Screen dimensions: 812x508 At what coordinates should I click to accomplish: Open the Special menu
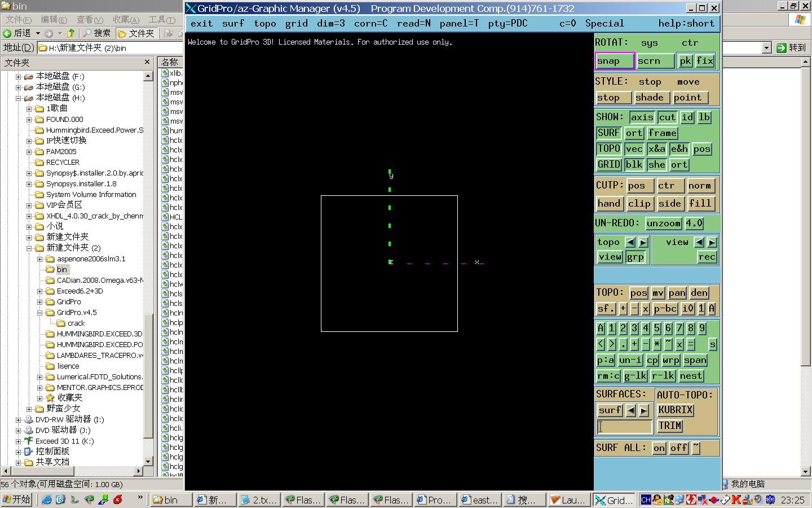pyautogui.click(x=604, y=23)
